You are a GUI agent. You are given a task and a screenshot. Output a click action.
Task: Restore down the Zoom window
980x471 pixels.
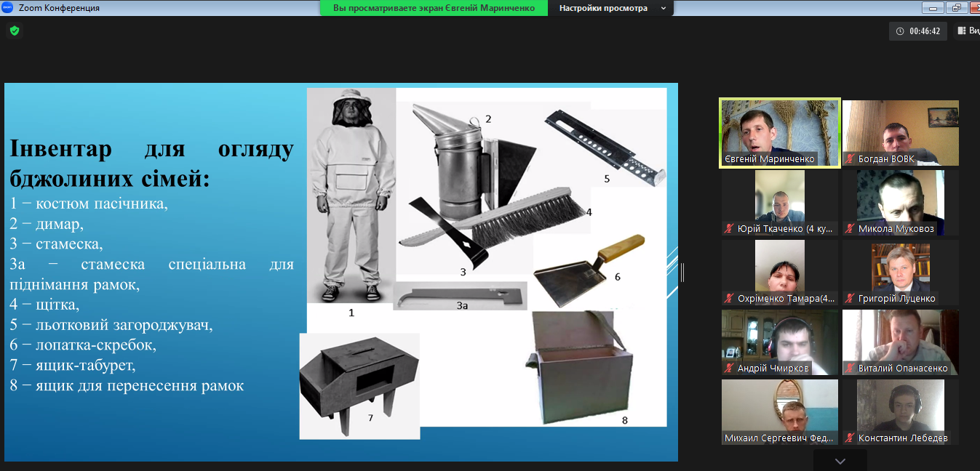954,8
